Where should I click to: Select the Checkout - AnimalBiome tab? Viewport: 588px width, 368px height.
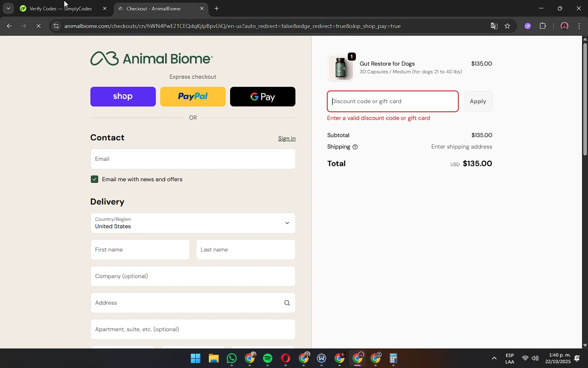click(161, 9)
